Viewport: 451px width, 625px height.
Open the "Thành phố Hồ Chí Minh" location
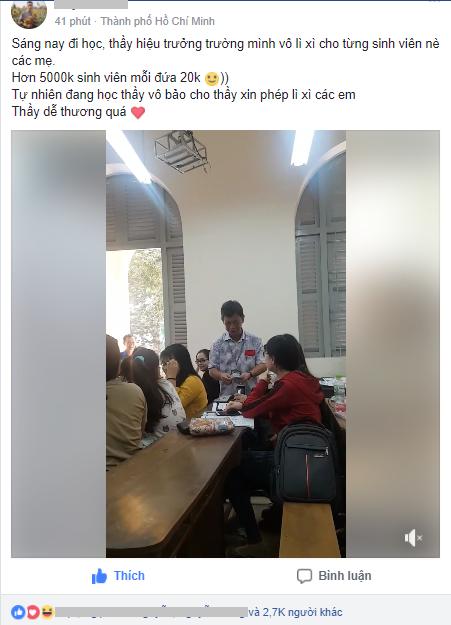tap(158, 21)
